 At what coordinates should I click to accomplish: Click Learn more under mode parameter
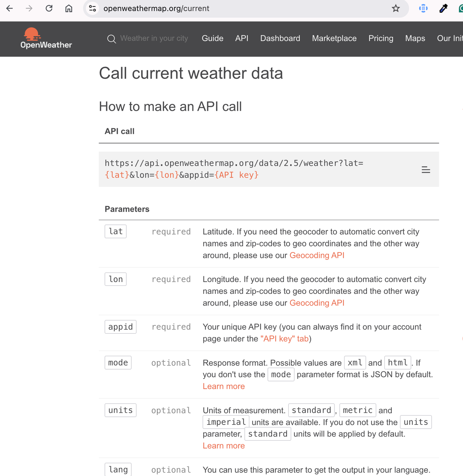(x=224, y=386)
